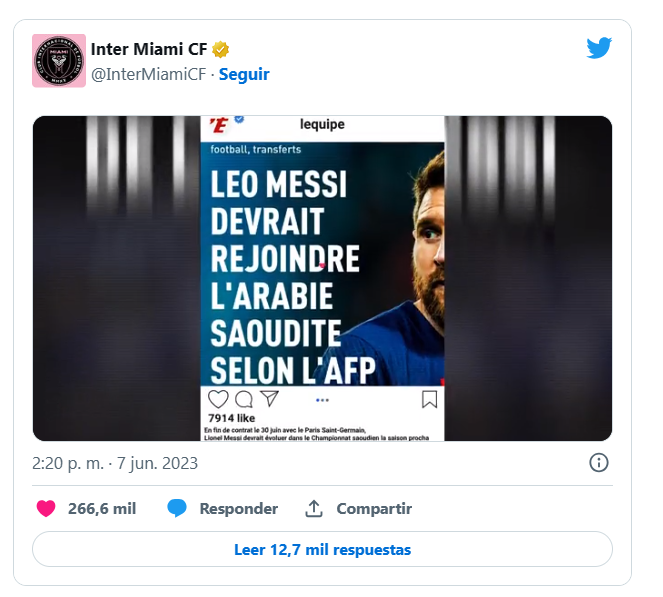
Task: Follow the account via the Seguir link
Action: tap(244, 74)
